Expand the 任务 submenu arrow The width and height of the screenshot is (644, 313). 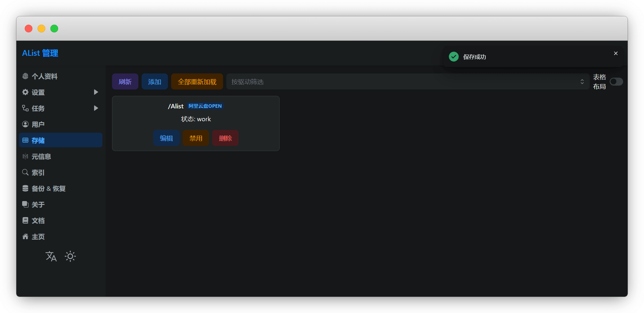click(96, 108)
